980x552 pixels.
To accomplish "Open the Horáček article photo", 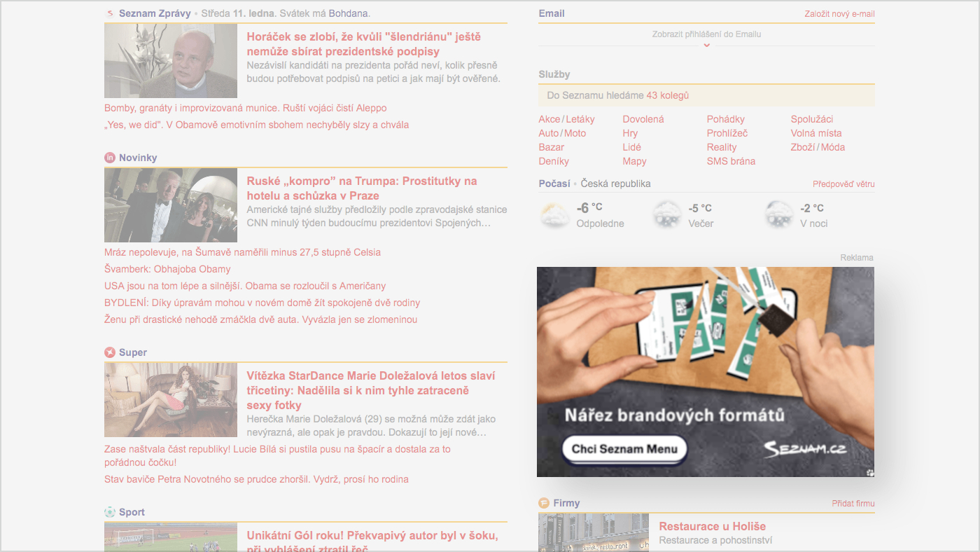I will point(171,61).
